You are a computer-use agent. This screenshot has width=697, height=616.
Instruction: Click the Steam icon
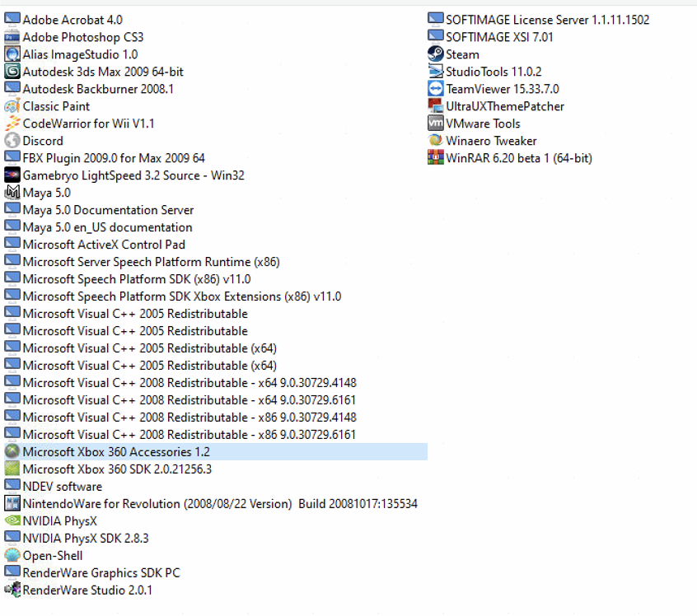tap(436, 54)
